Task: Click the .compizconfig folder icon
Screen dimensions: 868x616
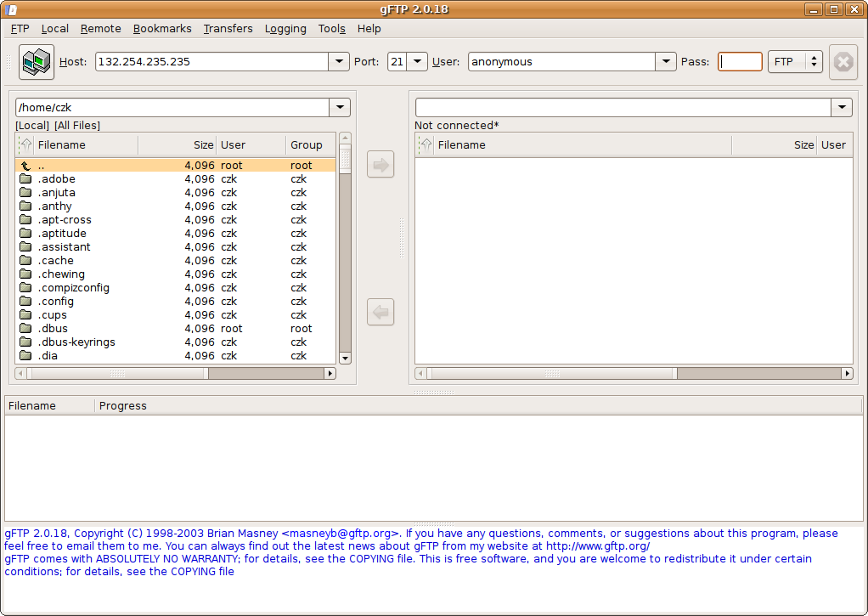Action: coord(25,287)
